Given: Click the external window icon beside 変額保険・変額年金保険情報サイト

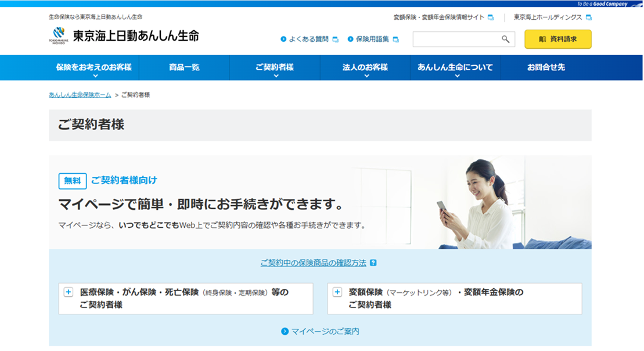Looking at the screenshot, I should click(x=491, y=17).
